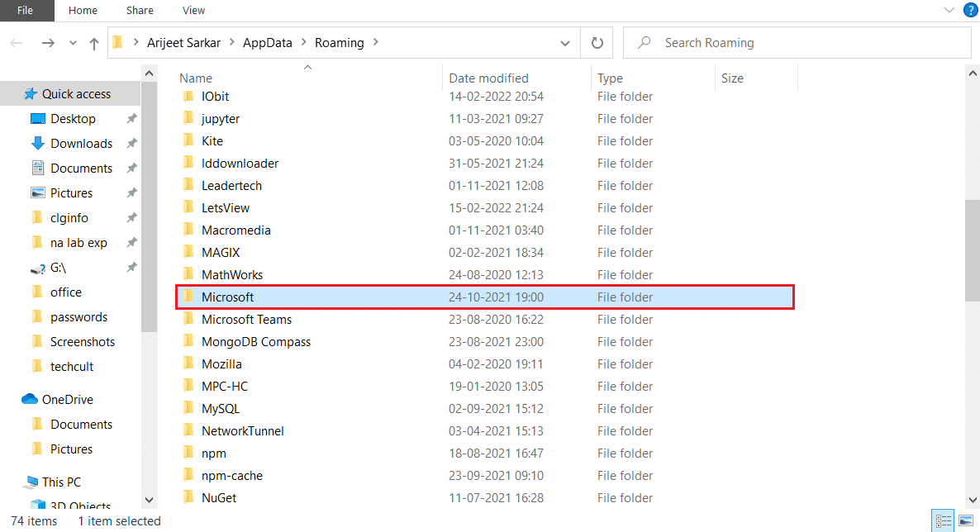Screen dimensions: 980x532
Task: Click pin icon beside clginfo
Action: pyautogui.click(x=131, y=217)
